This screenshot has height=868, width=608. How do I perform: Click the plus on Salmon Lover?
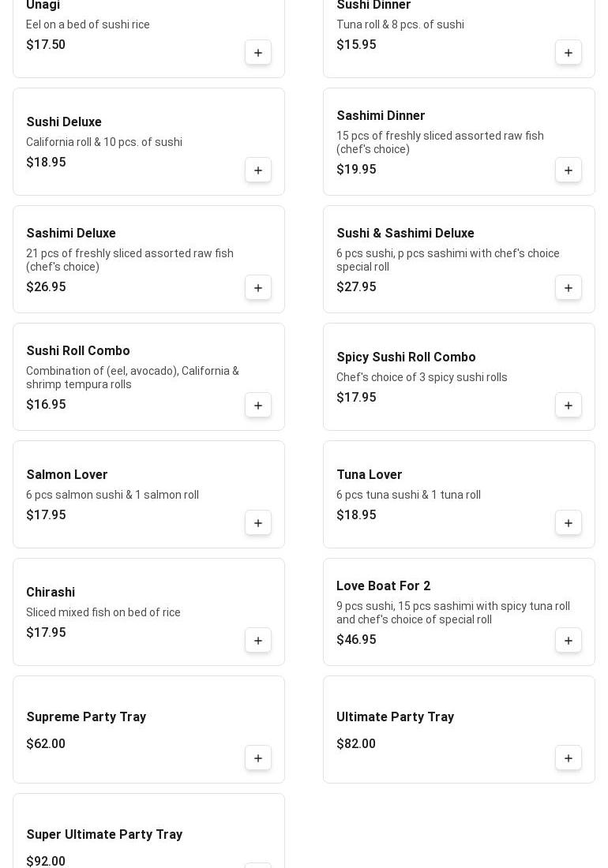click(258, 523)
